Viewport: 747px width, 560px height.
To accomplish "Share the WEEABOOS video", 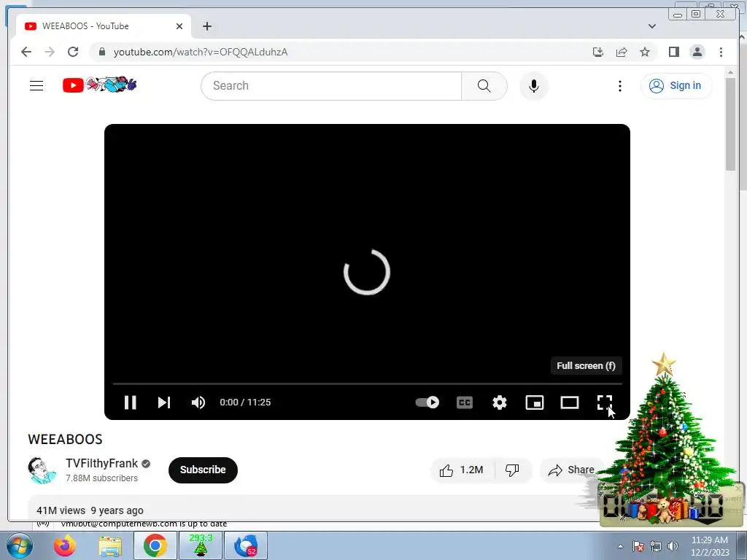I will (x=571, y=470).
